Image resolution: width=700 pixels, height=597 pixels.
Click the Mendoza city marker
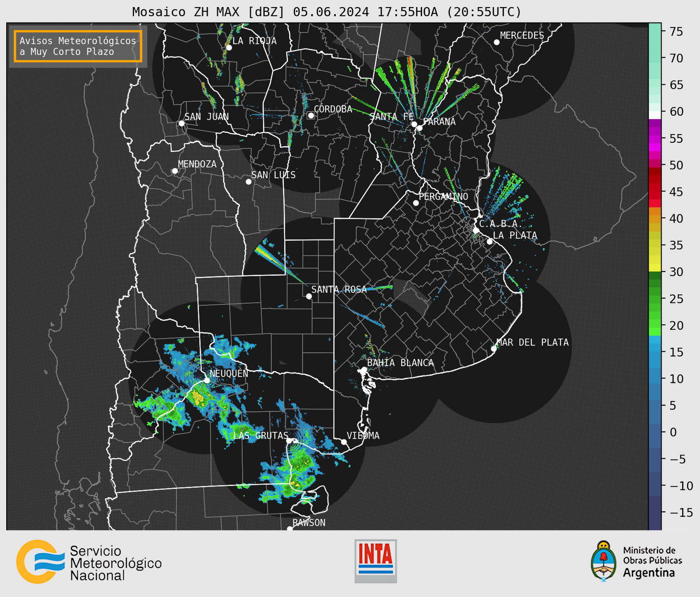pyautogui.click(x=175, y=171)
